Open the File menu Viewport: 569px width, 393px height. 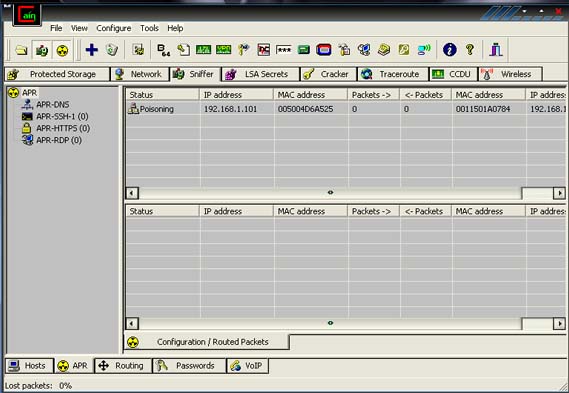click(x=56, y=28)
